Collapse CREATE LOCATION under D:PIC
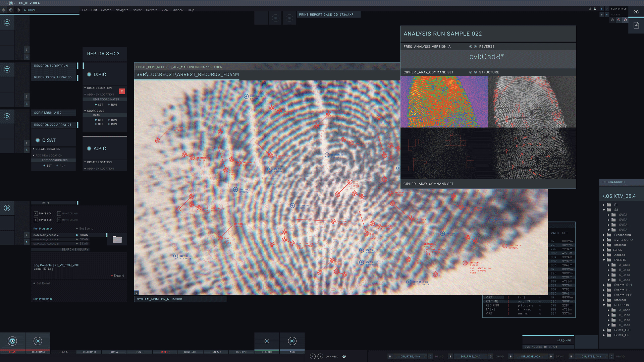The image size is (644, 362). 85,88
